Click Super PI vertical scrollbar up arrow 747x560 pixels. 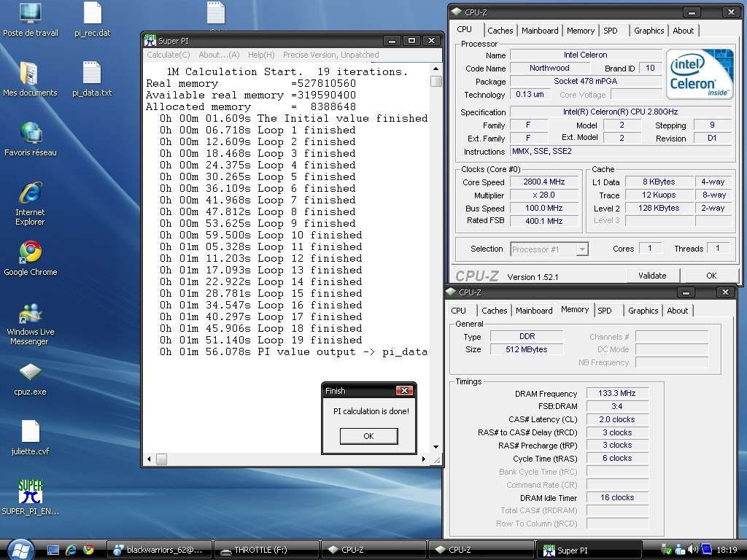click(436, 69)
